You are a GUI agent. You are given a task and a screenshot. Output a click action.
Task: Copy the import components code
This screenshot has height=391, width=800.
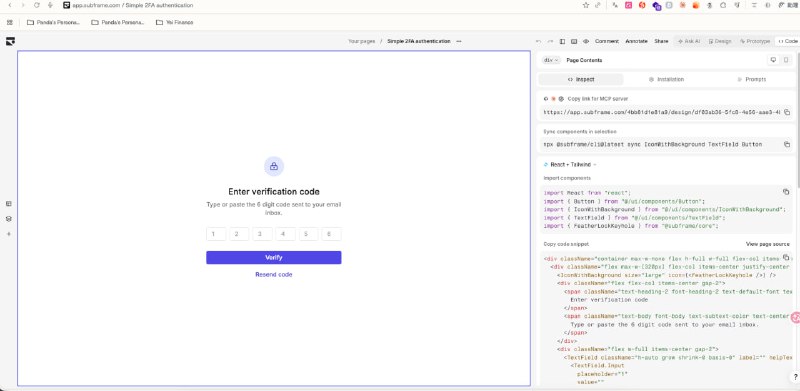click(x=786, y=192)
